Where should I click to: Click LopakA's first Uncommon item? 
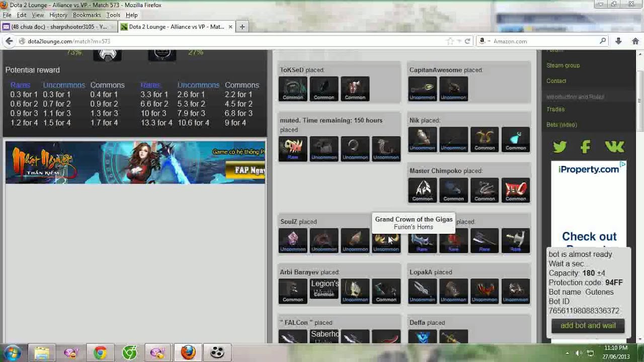[x=423, y=292]
